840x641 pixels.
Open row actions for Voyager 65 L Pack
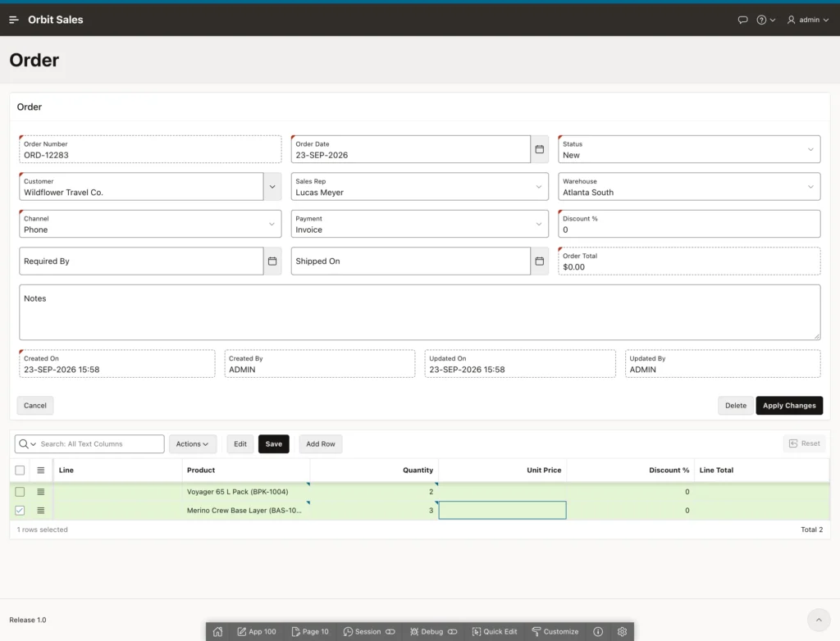click(x=41, y=492)
